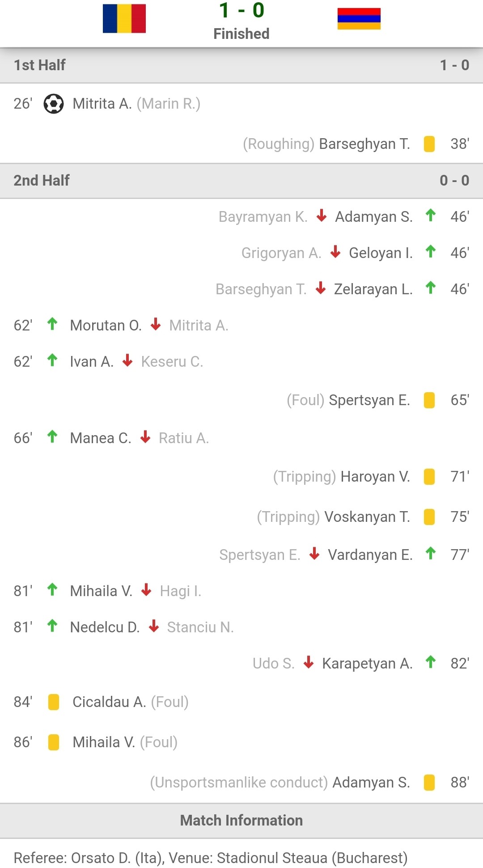Viewport: 483px width, 868px height.
Task: Tap the 1 - 0 Finished score
Action: point(241,21)
